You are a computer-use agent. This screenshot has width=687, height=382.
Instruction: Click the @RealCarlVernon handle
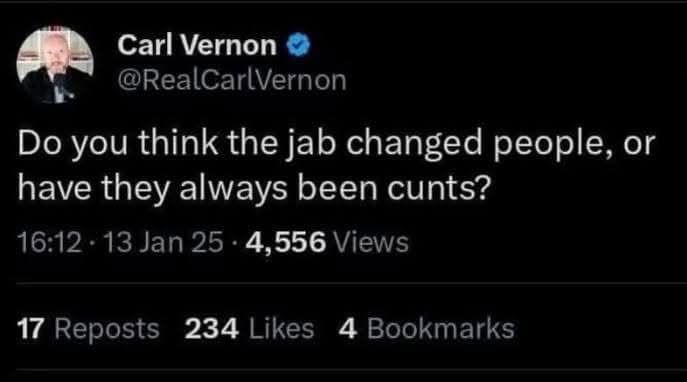[232, 81]
